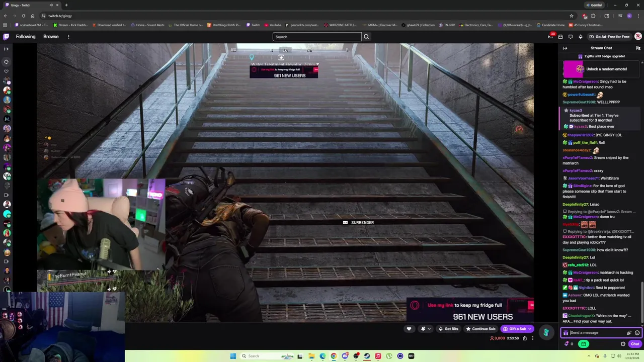The image size is (644, 362).
Task: Click Go Ad-Free for Free button
Action: 609,37
